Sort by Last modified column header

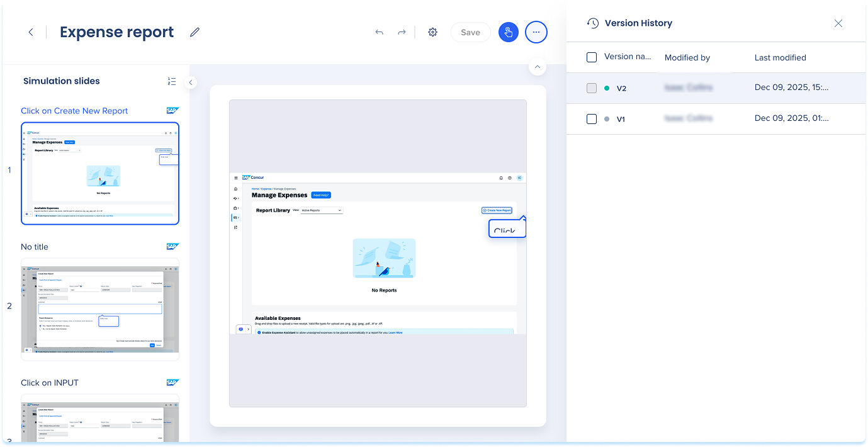click(780, 57)
